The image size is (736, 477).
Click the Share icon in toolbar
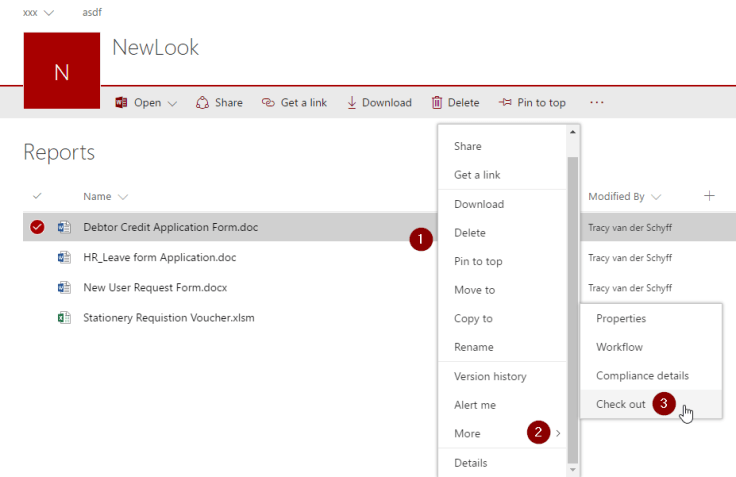coord(203,103)
